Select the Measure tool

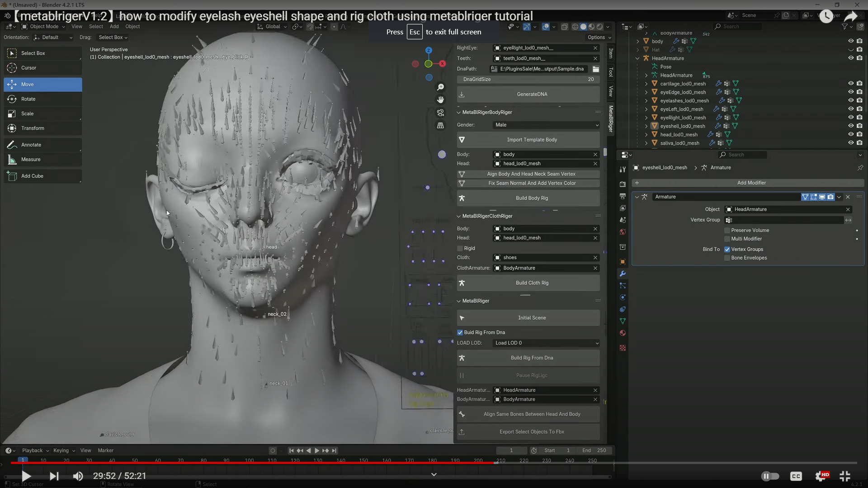[43, 159]
